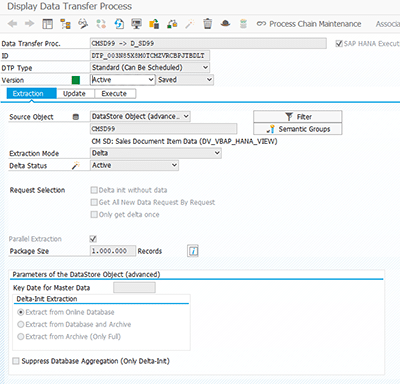Image resolution: width=400 pixels, height=384 pixels.
Task: Click the hat toolbar icon
Action: [x=226, y=24]
